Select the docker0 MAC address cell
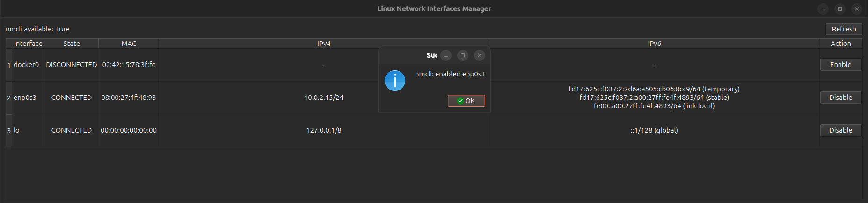868x203 pixels. tap(129, 65)
